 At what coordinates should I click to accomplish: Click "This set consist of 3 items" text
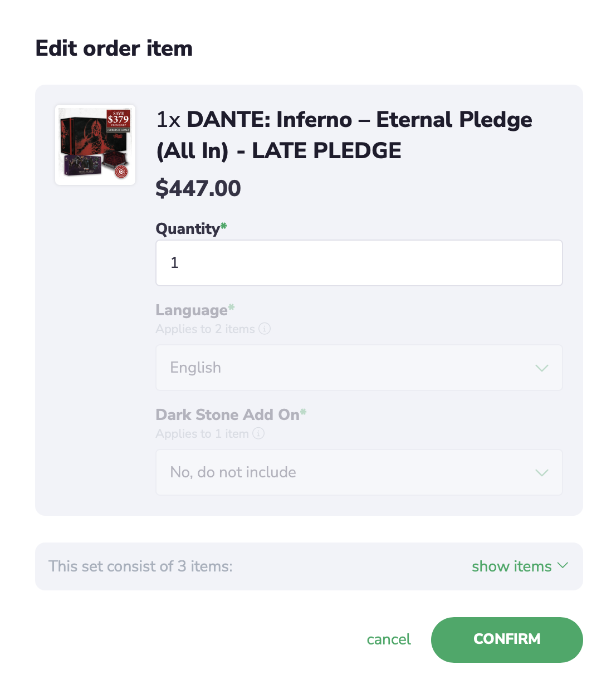140,566
